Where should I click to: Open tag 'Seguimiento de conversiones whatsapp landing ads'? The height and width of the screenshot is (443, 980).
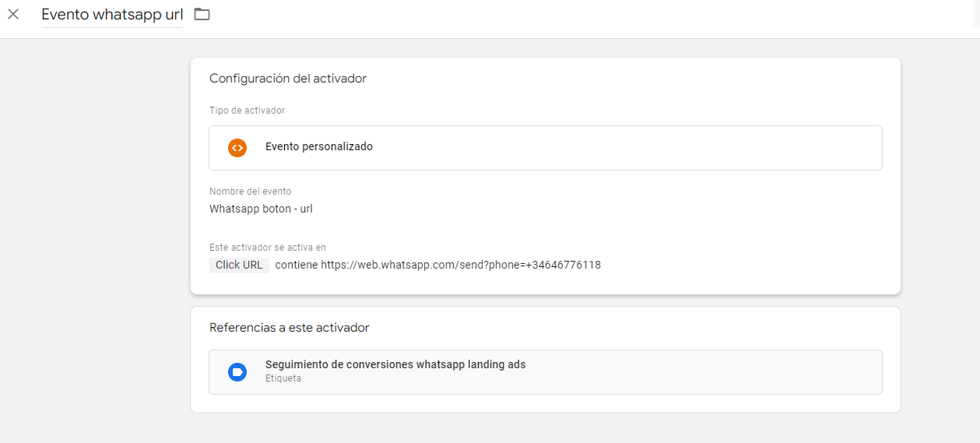546,372
